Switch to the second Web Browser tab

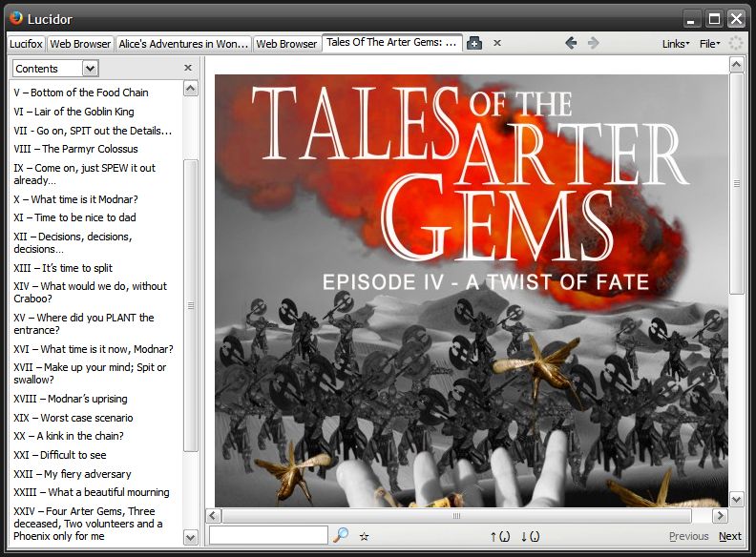tap(286, 44)
